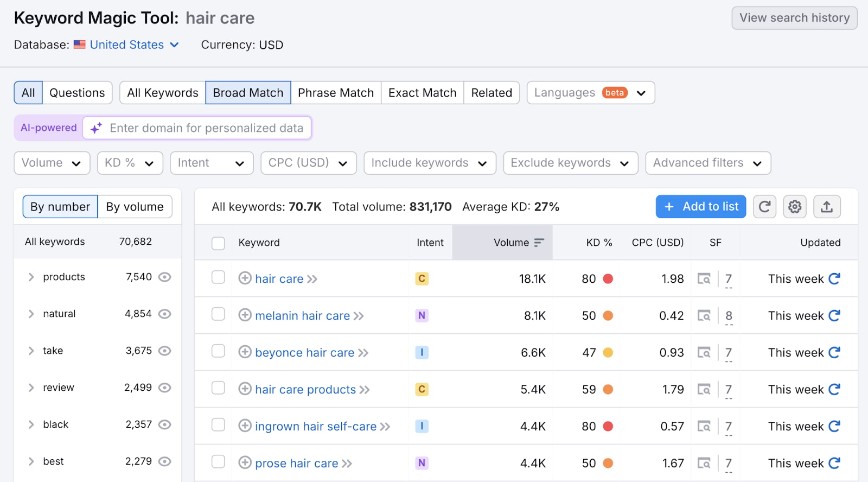Image resolution: width=868 pixels, height=482 pixels.
Task: Select the 'All keywords' group row
Action: [98, 242]
